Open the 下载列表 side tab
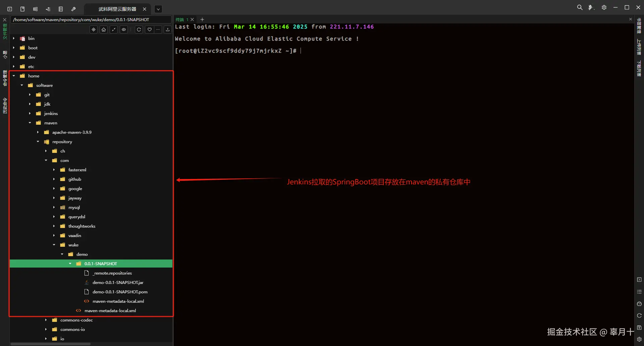The image size is (644, 346). 639,68
